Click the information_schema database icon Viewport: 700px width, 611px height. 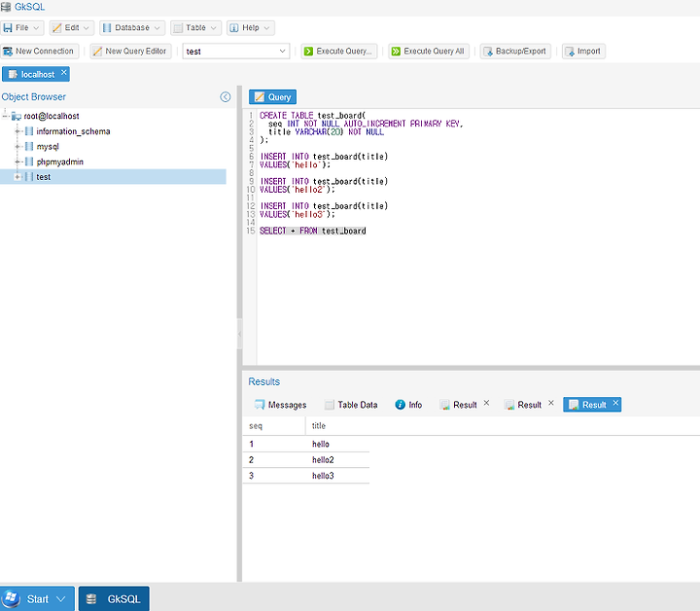pyautogui.click(x=29, y=131)
